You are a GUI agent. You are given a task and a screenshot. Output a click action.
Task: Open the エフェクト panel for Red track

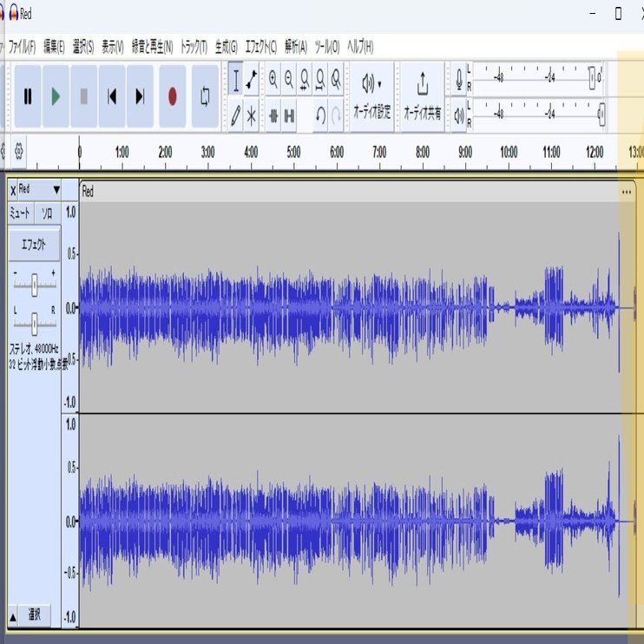[x=34, y=245]
